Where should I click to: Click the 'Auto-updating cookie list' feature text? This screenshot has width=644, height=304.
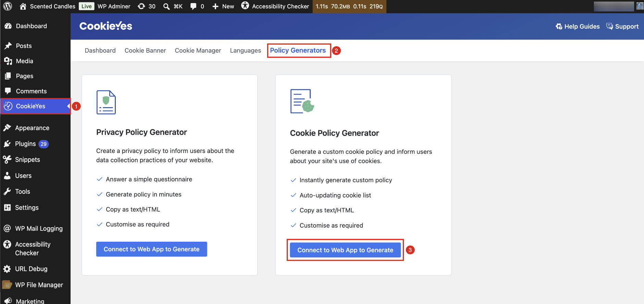pos(335,195)
